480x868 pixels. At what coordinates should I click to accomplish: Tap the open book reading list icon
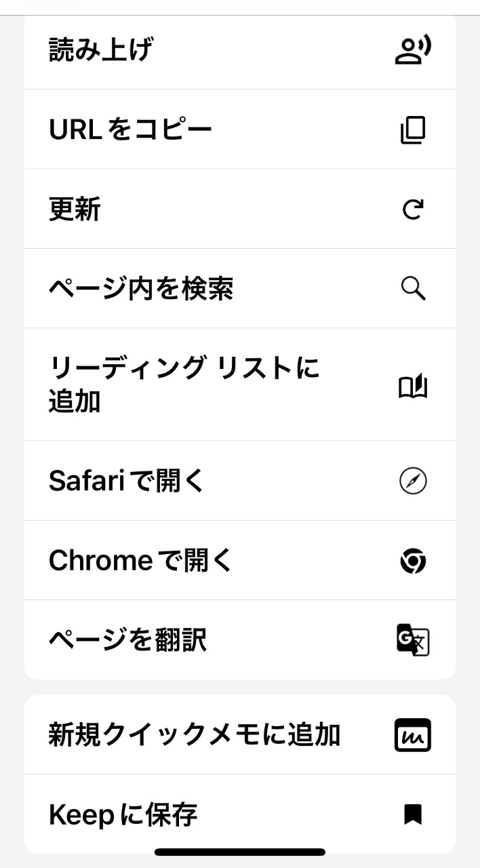[413, 387]
